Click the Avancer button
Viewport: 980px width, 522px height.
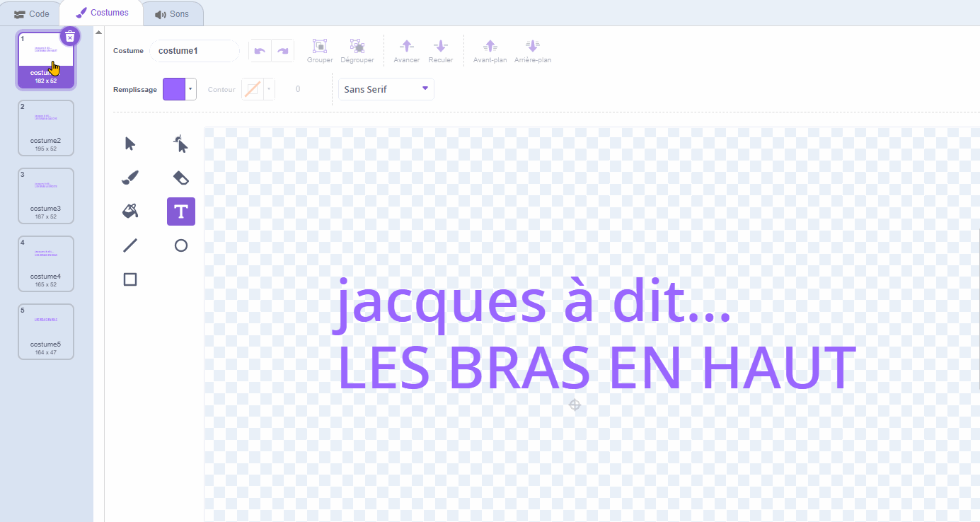pyautogui.click(x=406, y=51)
